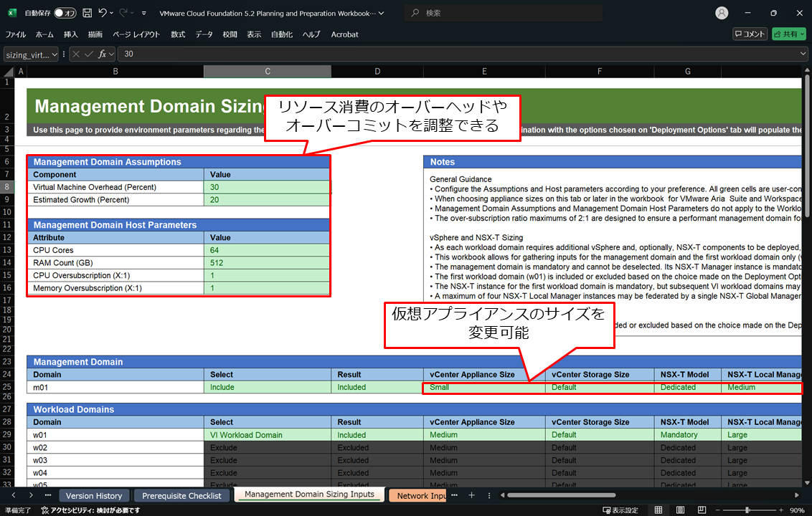Click the horizontal scroll right arrow
The height and width of the screenshot is (516, 812).
pyautogui.click(x=796, y=495)
